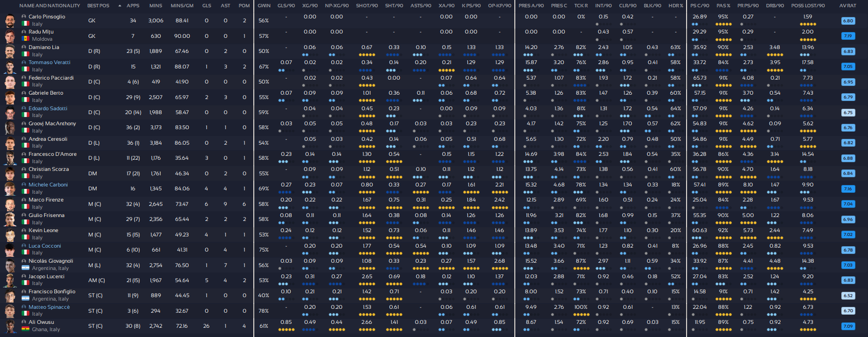The image size is (868, 337).
Task: Sort by the GWIN column header
Action: coord(264,6)
